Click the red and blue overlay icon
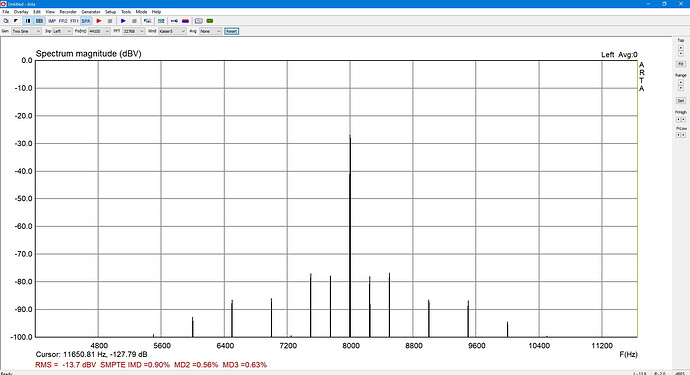This screenshot has width=690, height=375. pyautogui.click(x=185, y=21)
